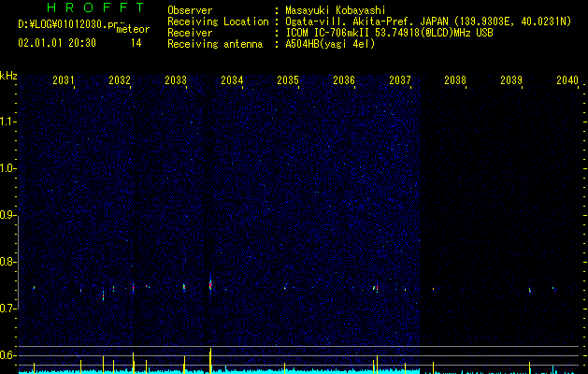Click the kHz axis unit label
The width and height of the screenshot is (588, 374).
click(8, 76)
